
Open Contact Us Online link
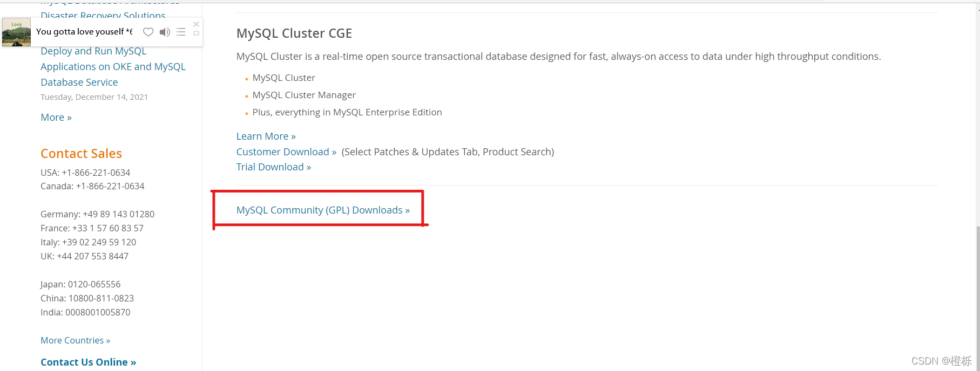point(89,362)
